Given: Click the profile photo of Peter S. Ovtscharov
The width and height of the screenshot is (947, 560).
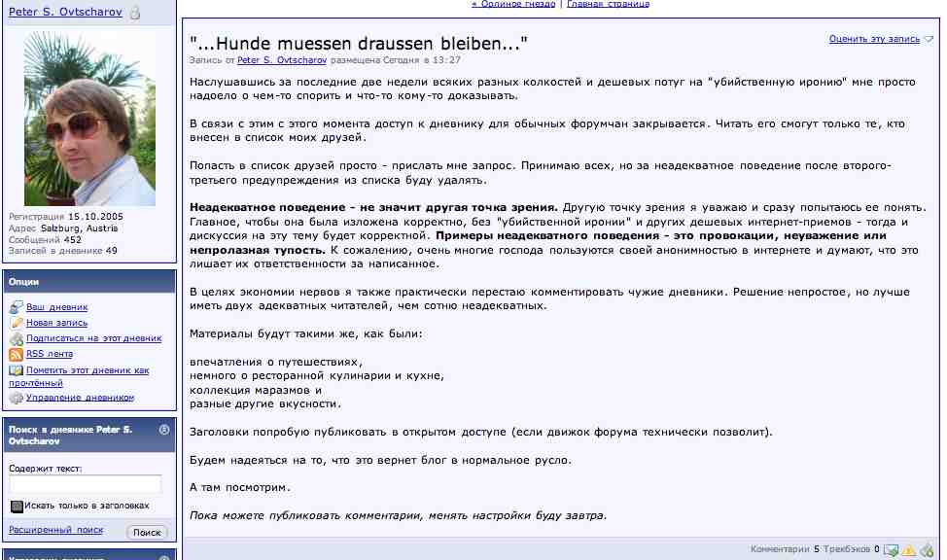Looking at the screenshot, I should point(77,119).
